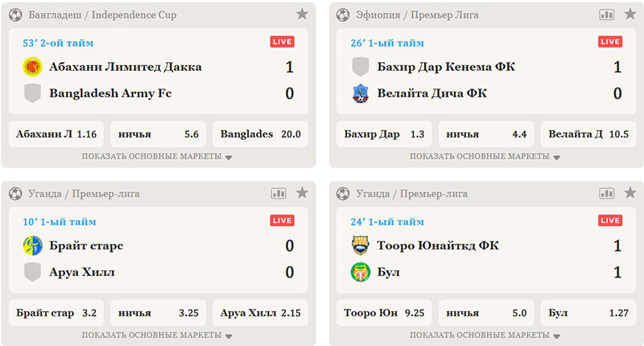This screenshot has height=346, width=644.
Task: Open Брайт старс team name link
Action: pyautogui.click(x=86, y=245)
